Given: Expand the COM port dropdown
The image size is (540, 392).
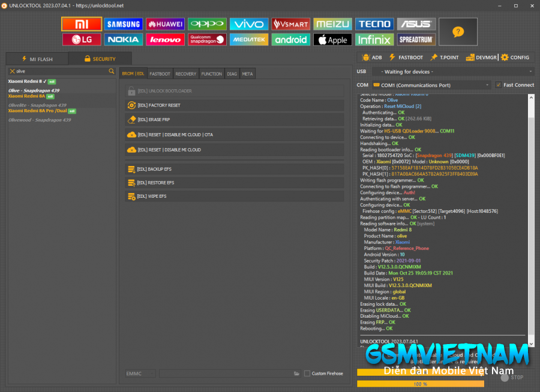Looking at the screenshot, I should tap(431, 85).
